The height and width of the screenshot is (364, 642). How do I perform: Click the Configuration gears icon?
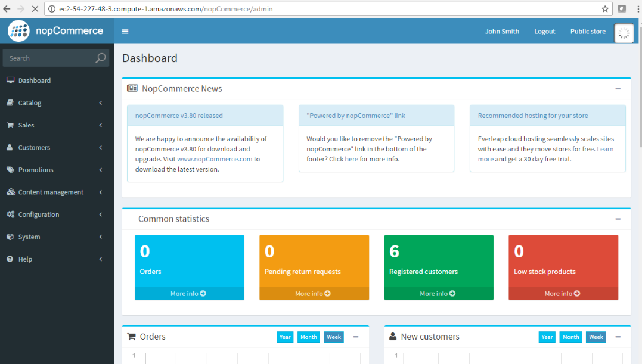tap(11, 214)
